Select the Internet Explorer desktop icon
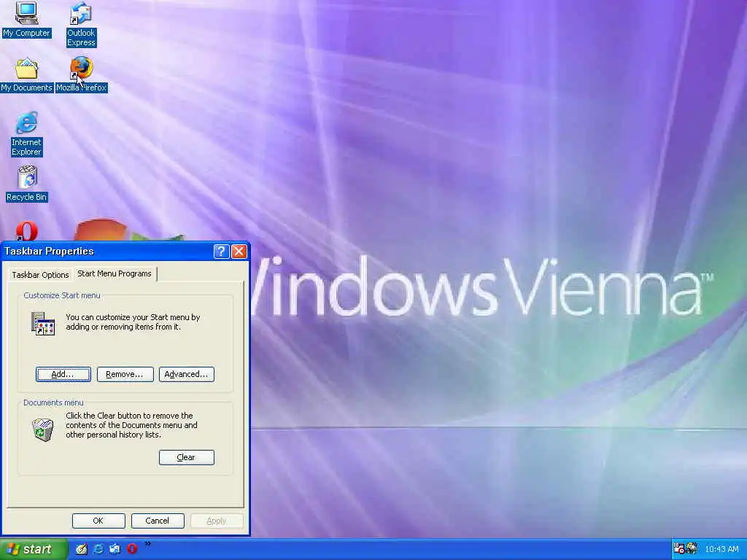Image resolution: width=747 pixels, height=560 pixels. 26,134
